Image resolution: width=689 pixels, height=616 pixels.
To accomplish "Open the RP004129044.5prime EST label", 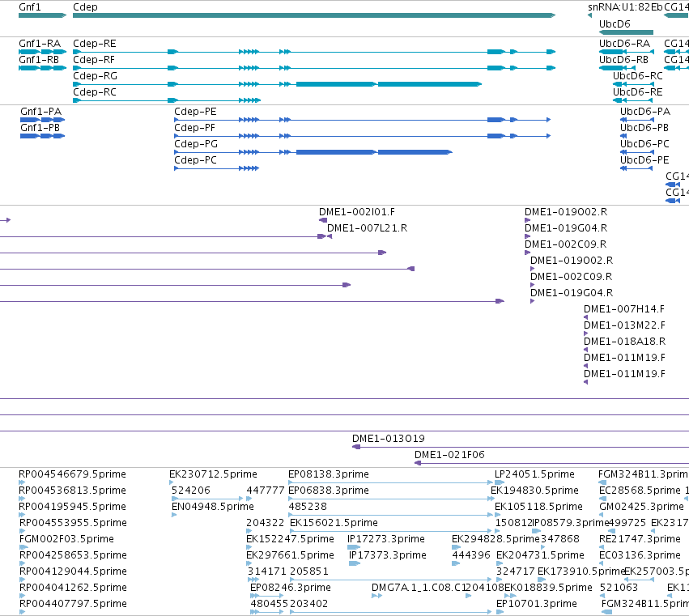I will point(73,572).
